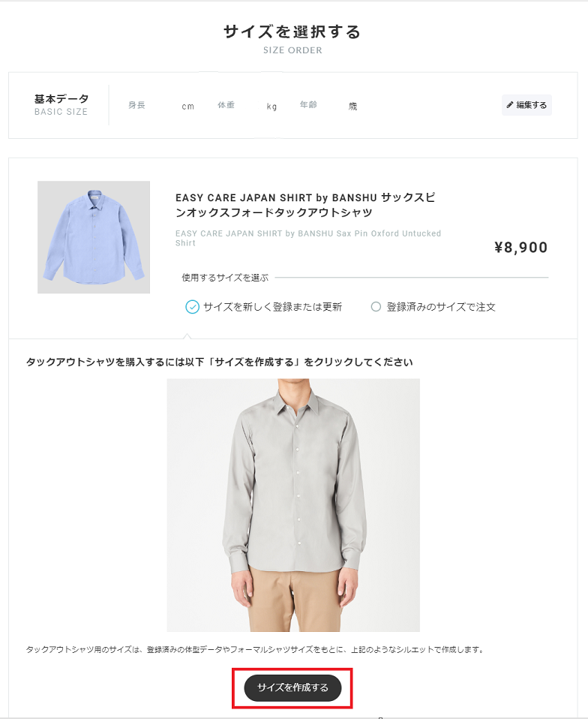Click the blue shirt product thumbnail

(x=94, y=237)
